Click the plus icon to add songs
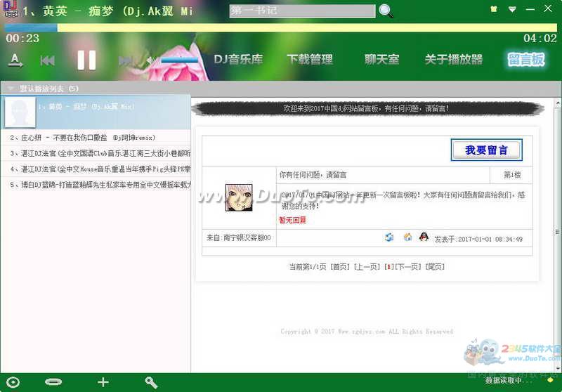The height and width of the screenshot is (392, 562). click(103, 382)
